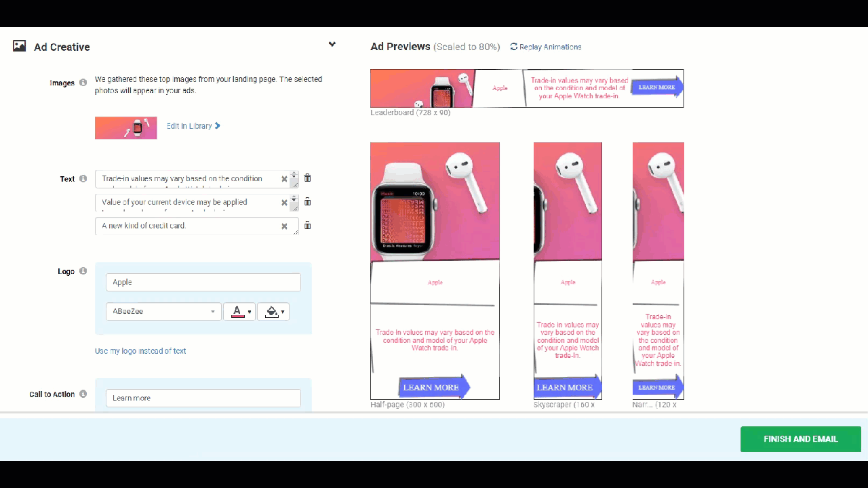Clear the 'Trade-in values may vary' text field
Image resolution: width=868 pixels, height=488 pixels.
coord(285,179)
